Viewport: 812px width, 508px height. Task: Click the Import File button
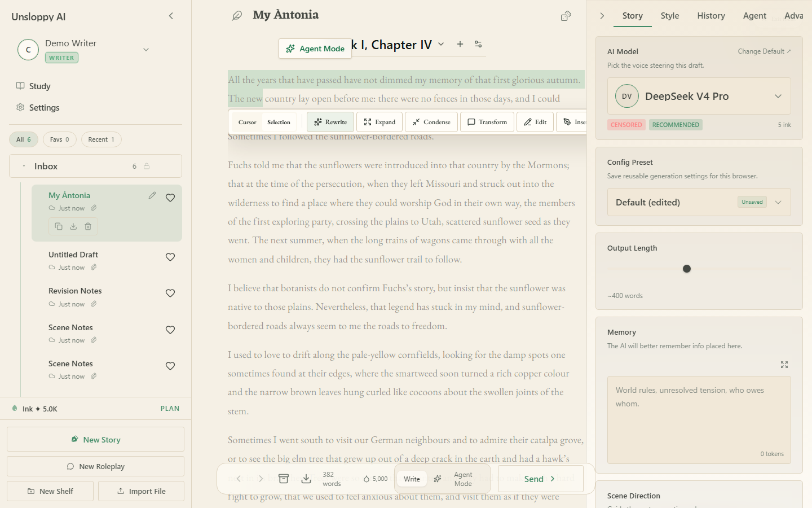[141, 491]
